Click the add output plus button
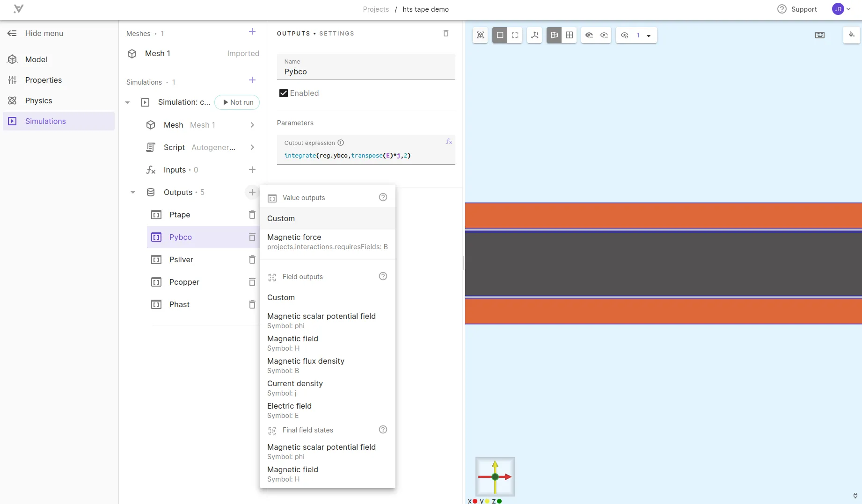 point(252,192)
